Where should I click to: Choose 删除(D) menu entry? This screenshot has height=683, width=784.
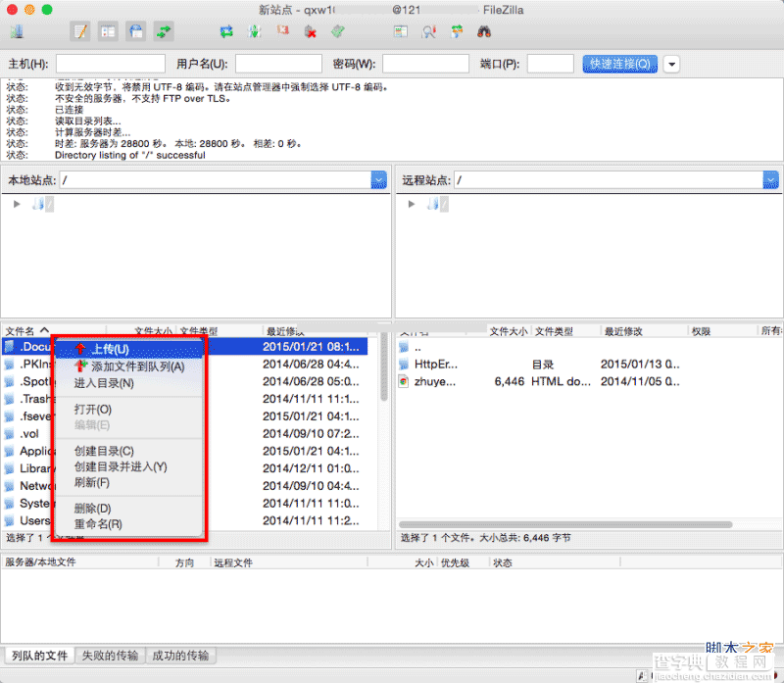point(129,509)
